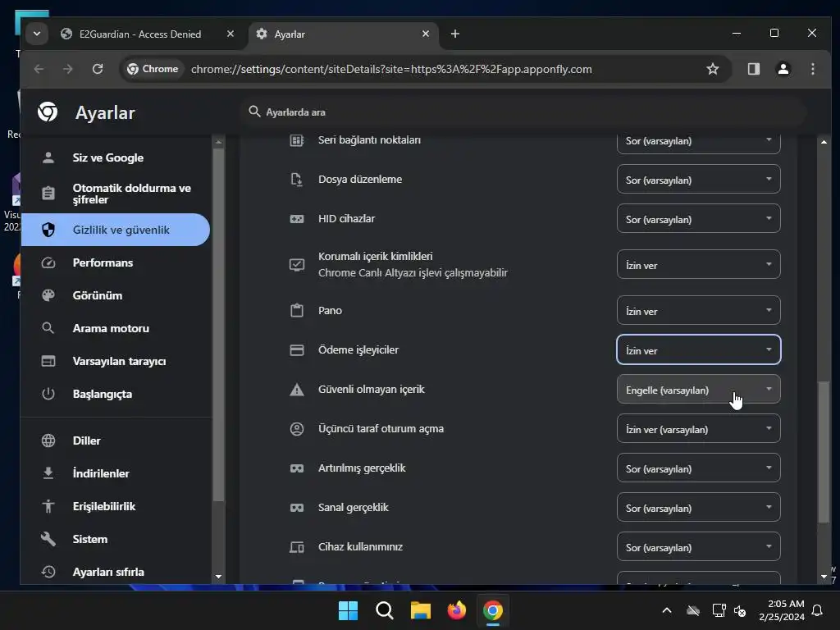The height and width of the screenshot is (630, 840).
Task: Open the Güvenli olmayan içerik dropdown
Action: pyautogui.click(x=699, y=390)
